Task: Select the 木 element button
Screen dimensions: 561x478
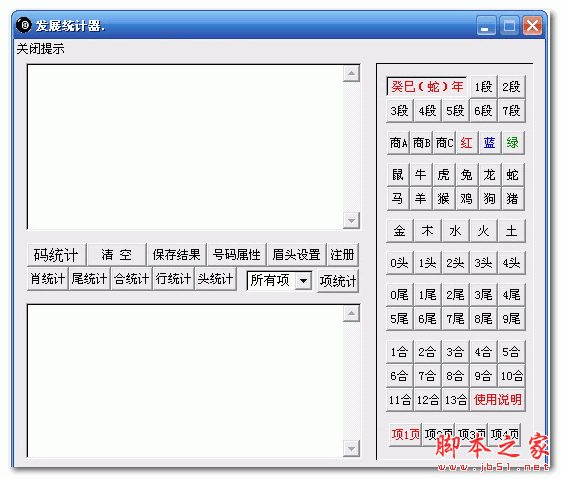Action: coord(428,231)
